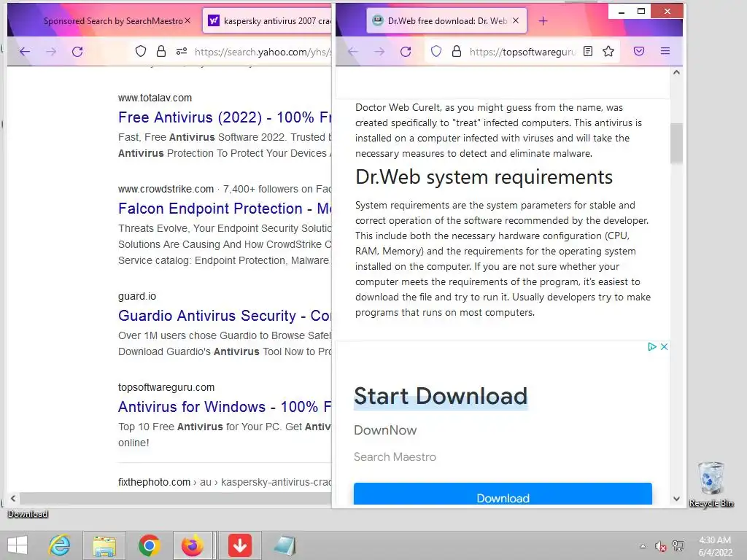Open the notepad-like taskbar app
This screenshot has width=747, height=560.
click(x=285, y=545)
